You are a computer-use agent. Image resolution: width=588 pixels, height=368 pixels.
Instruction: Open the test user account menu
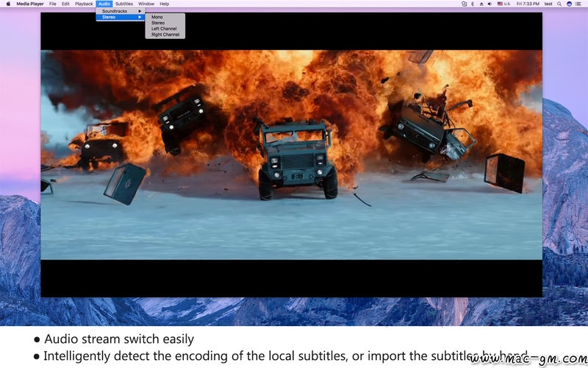click(548, 4)
